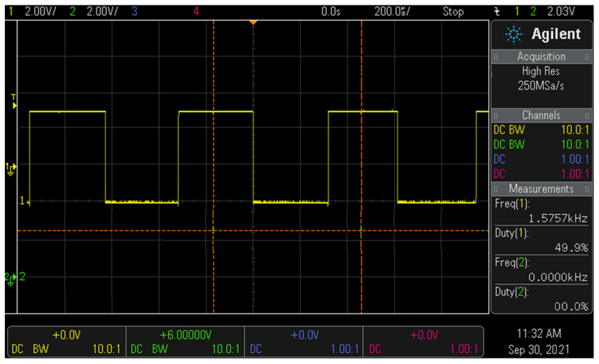The height and width of the screenshot is (364, 599).
Task: Click the first high pulse of the yellow waveform
Action: [x=68, y=112]
